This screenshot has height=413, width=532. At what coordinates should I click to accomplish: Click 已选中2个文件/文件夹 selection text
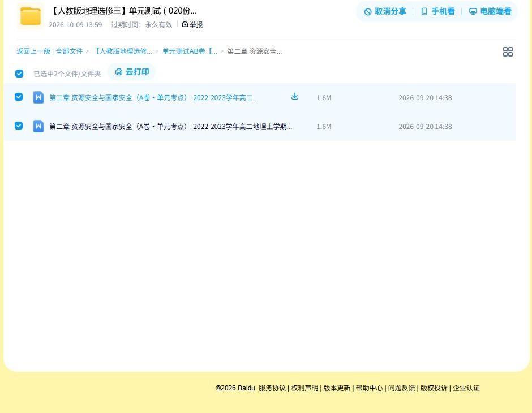coord(67,74)
